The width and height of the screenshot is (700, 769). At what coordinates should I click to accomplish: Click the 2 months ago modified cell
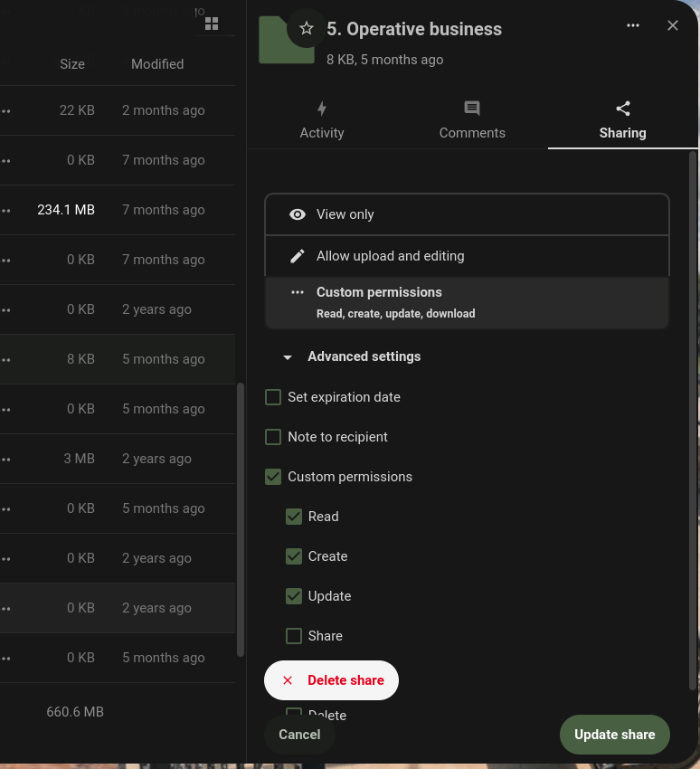163,110
